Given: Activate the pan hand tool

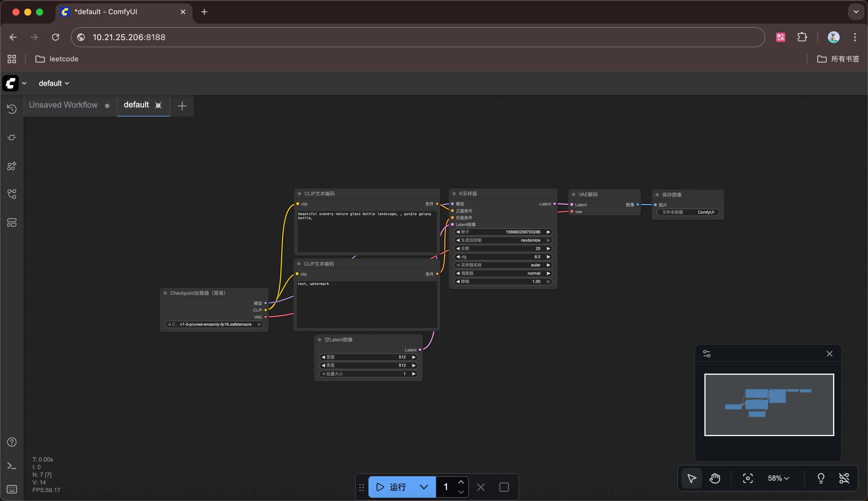Looking at the screenshot, I should [714, 478].
